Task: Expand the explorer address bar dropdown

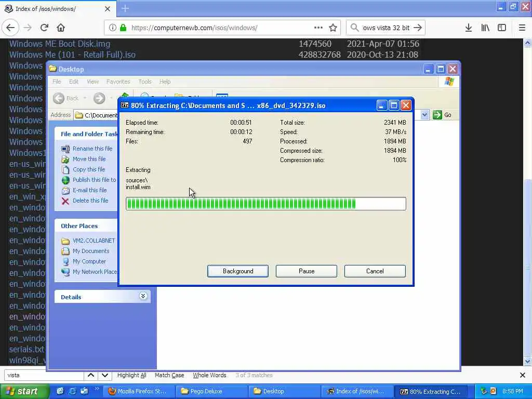Action: pos(424,115)
